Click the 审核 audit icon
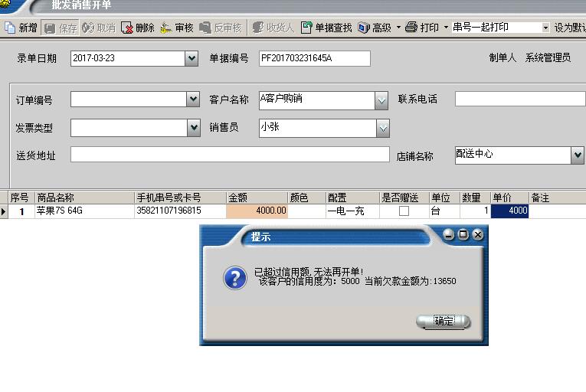 (166, 28)
